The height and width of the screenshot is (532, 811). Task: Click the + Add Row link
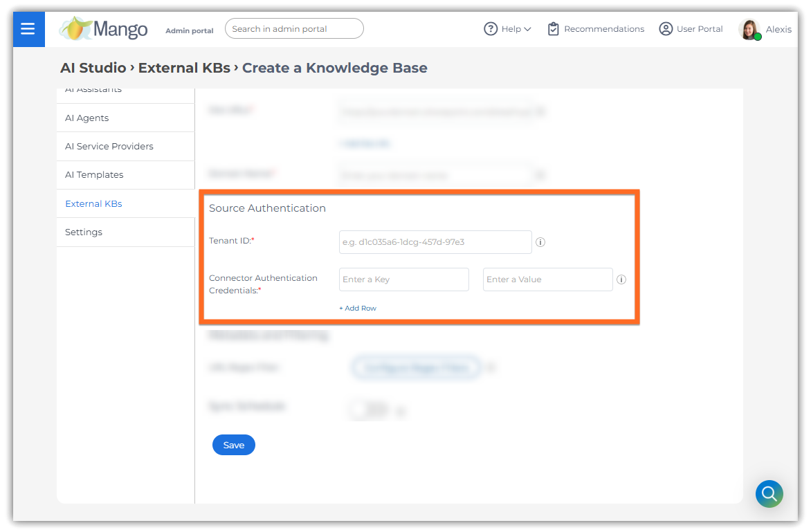tap(358, 309)
